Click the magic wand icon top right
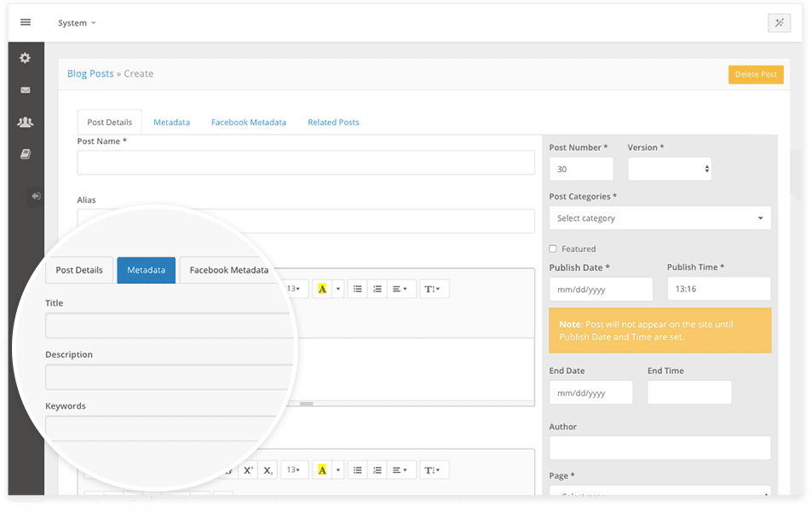The width and height of the screenshot is (812, 512). (x=779, y=23)
